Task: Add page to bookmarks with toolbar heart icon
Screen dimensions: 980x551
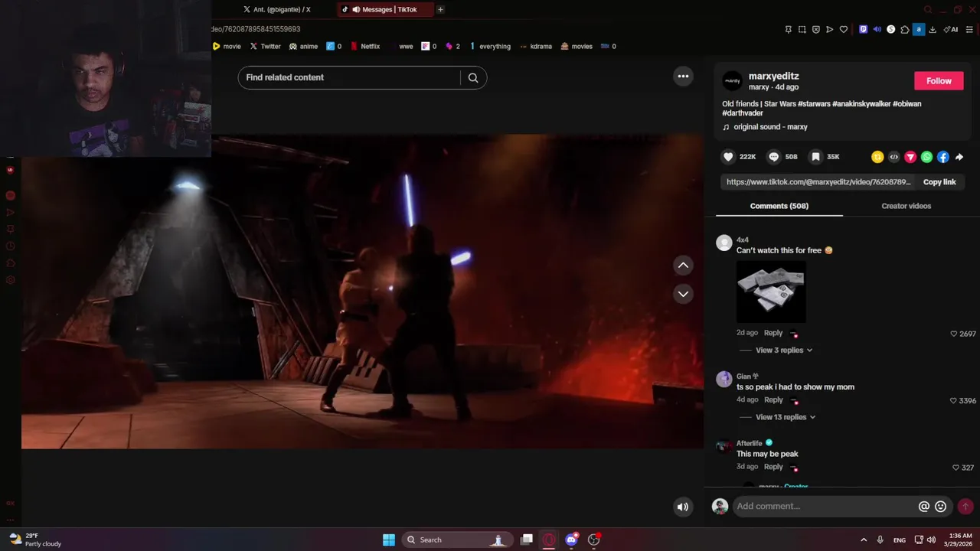Action: [x=843, y=29]
